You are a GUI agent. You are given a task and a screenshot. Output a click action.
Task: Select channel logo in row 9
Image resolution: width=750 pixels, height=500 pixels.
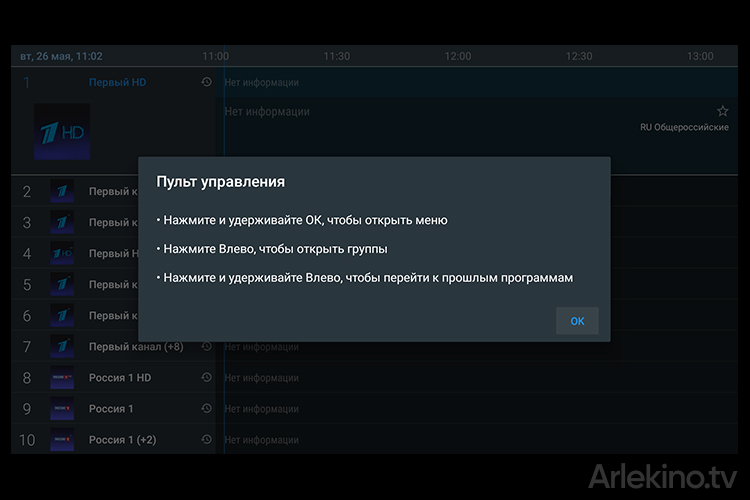pyautogui.click(x=62, y=409)
